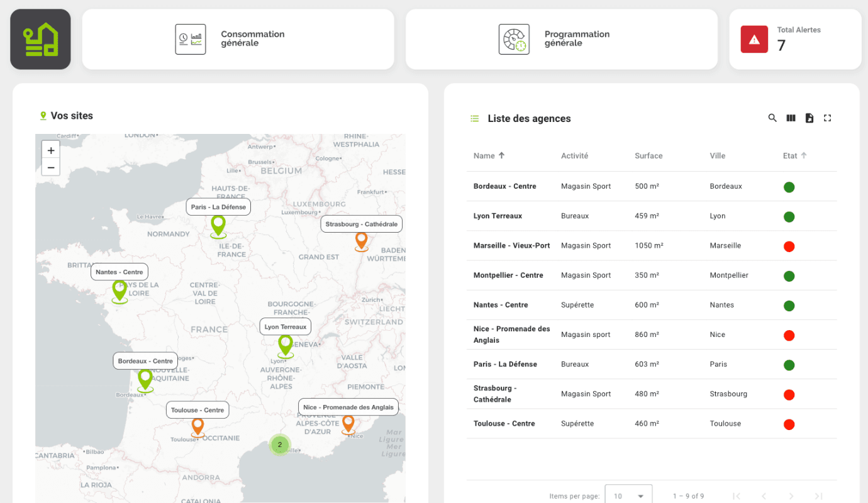Viewport: 868px width, 503px height.
Task: Select the Paris - La Défense map pin
Action: 218,225
